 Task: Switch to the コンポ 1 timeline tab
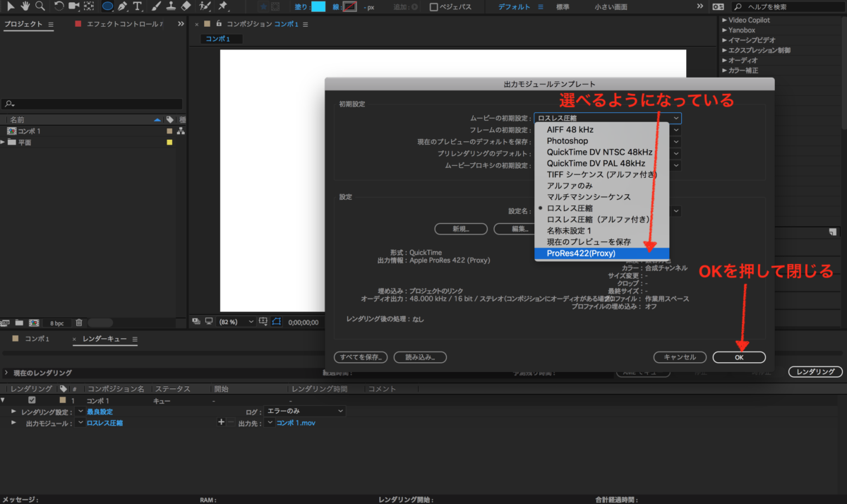point(37,340)
